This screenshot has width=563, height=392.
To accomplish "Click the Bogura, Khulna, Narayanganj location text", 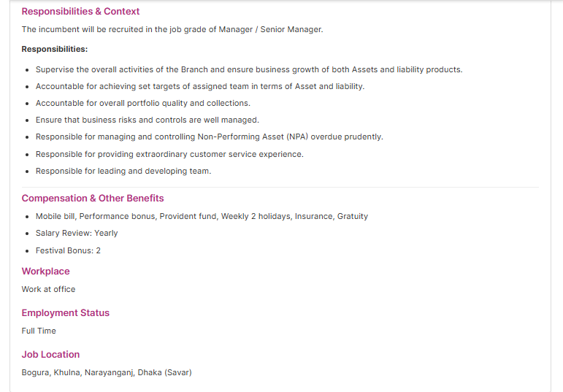I will click(x=107, y=372).
